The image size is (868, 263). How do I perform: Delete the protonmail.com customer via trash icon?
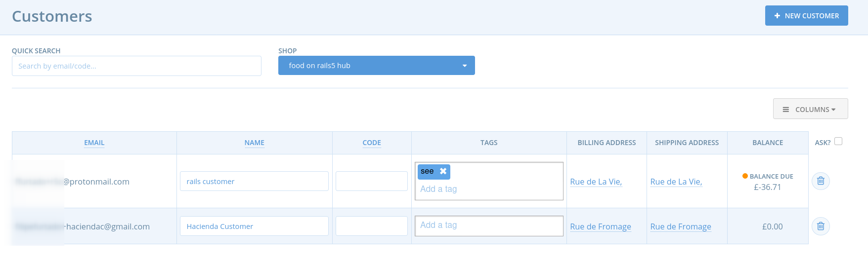tap(821, 181)
